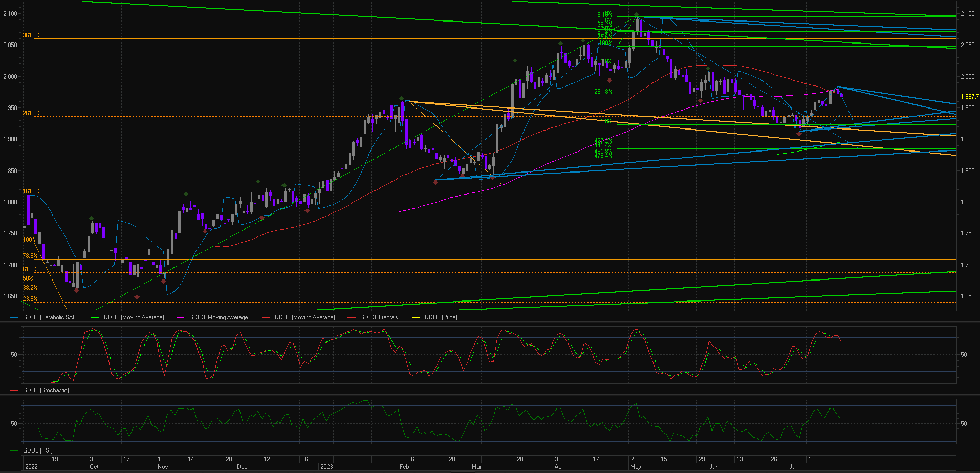Click the 2023 year marker on date axis
980x473 pixels.
tap(326, 467)
